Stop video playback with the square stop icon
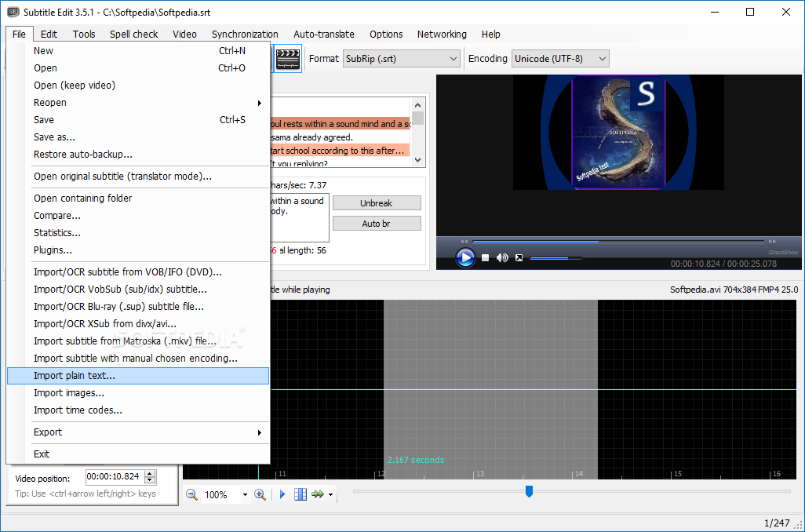 coord(486,257)
